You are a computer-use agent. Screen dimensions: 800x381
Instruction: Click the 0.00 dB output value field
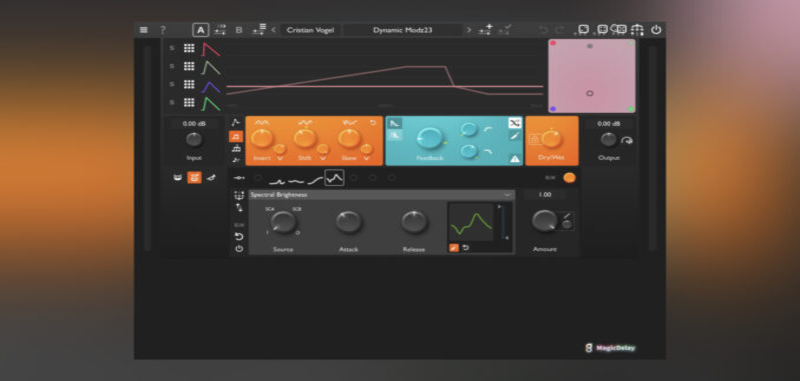coord(609,123)
